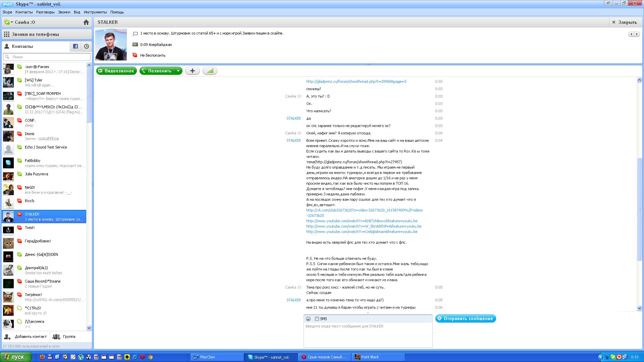Click the Отправить сообщение button
This screenshot has height=362, width=644.
coord(466,318)
